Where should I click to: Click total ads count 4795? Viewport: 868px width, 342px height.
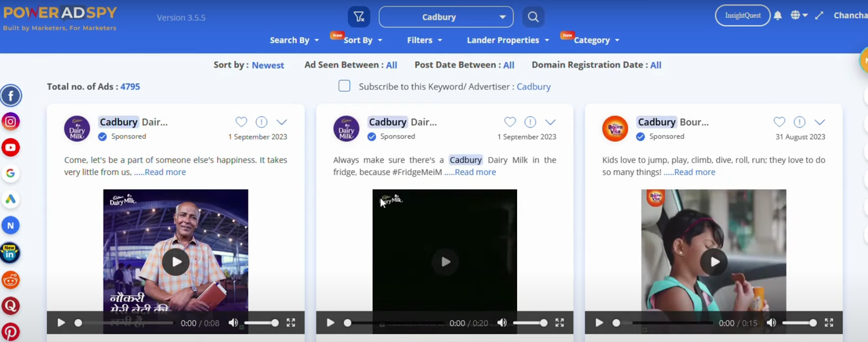(x=130, y=87)
